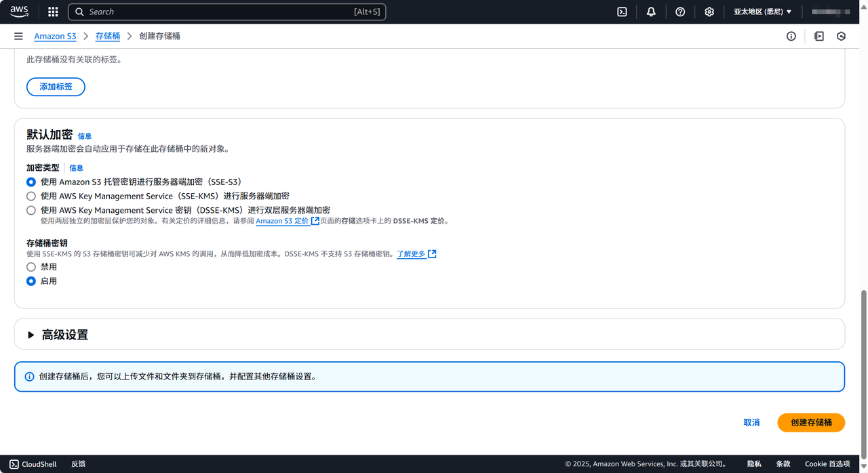This screenshot has width=868, height=473.
Task: Open 信息 link next to 加密类型
Action: coord(77,168)
